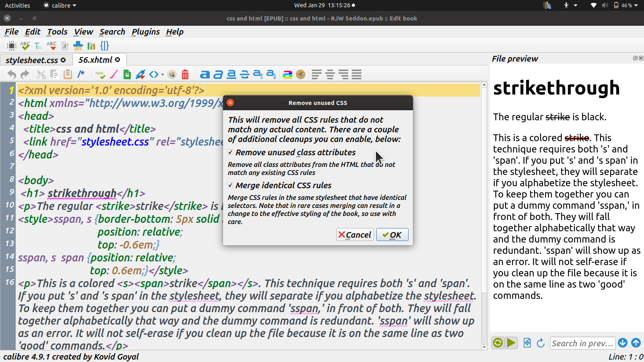
Task: Italicize text with the italic 'a' icon
Action: [x=218, y=74]
